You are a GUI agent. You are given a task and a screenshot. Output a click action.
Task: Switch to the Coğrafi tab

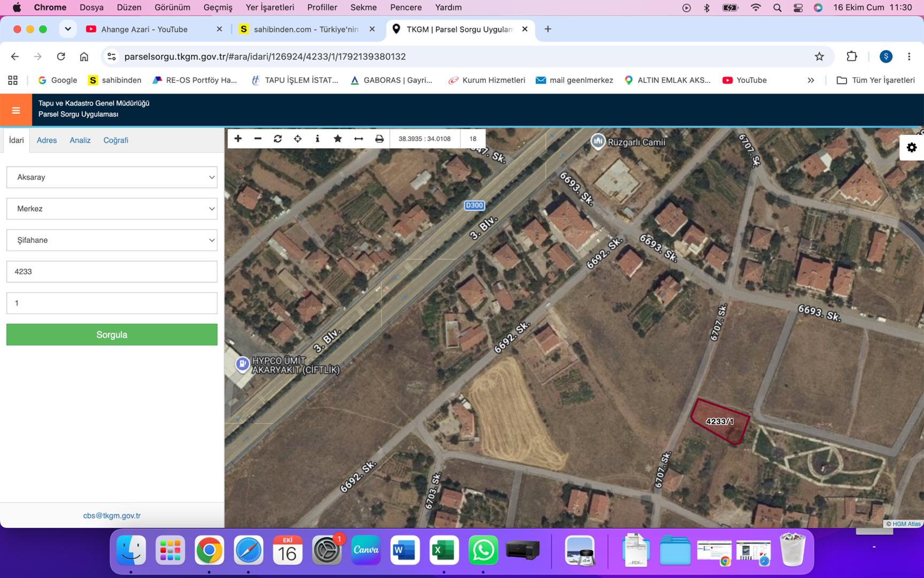click(x=115, y=140)
